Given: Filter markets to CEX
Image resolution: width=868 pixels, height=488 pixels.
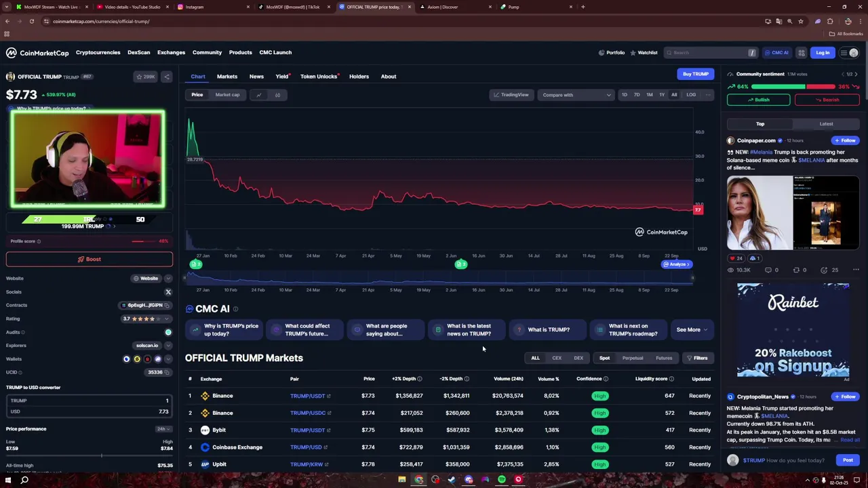Looking at the screenshot, I should [x=557, y=358].
